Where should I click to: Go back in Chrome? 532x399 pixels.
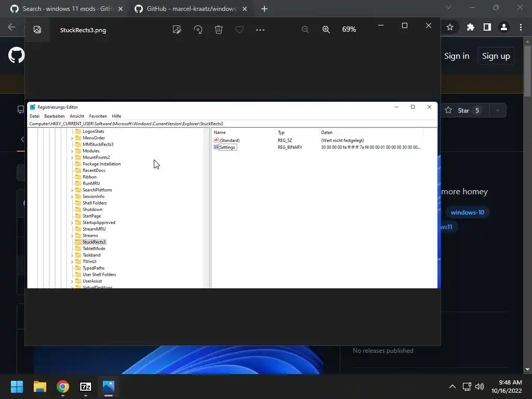[11, 27]
